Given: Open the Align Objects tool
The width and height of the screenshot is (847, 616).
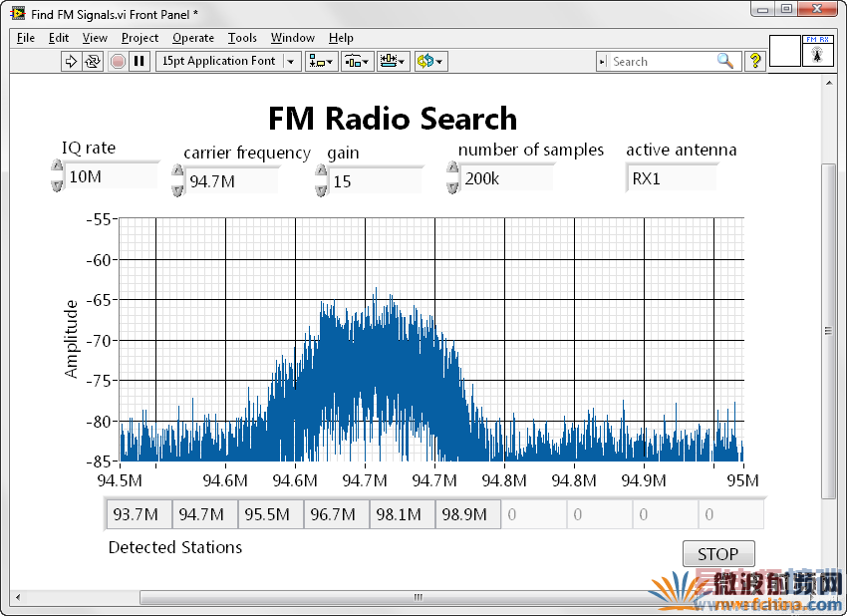Looking at the screenshot, I should pos(322,61).
